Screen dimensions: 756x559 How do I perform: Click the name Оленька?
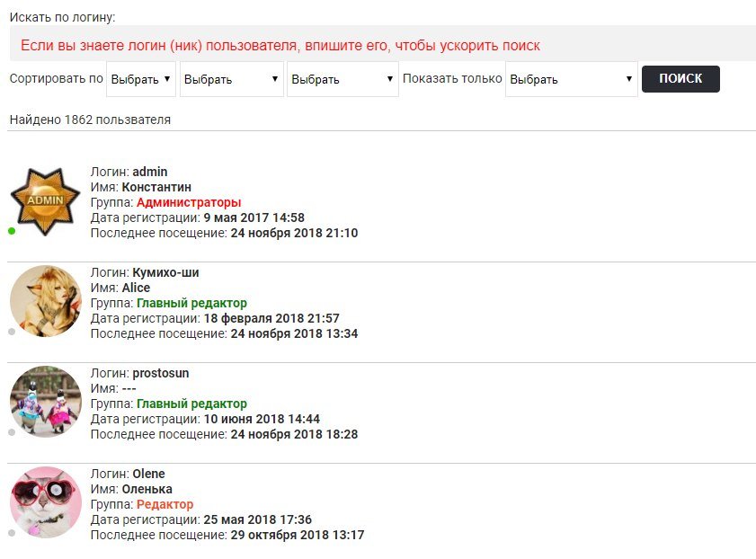pyautogui.click(x=147, y=489)
